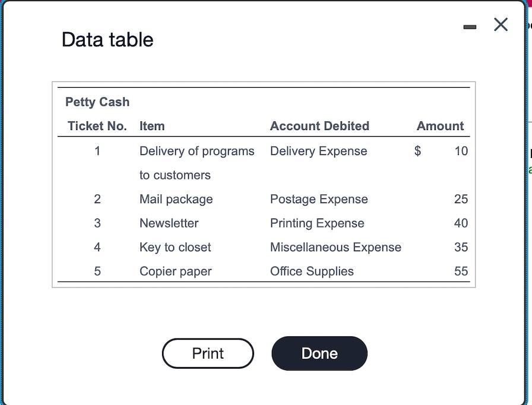Click the Copier paper item
This screenshot has width=532, height=405.
(x=175, y=271)
